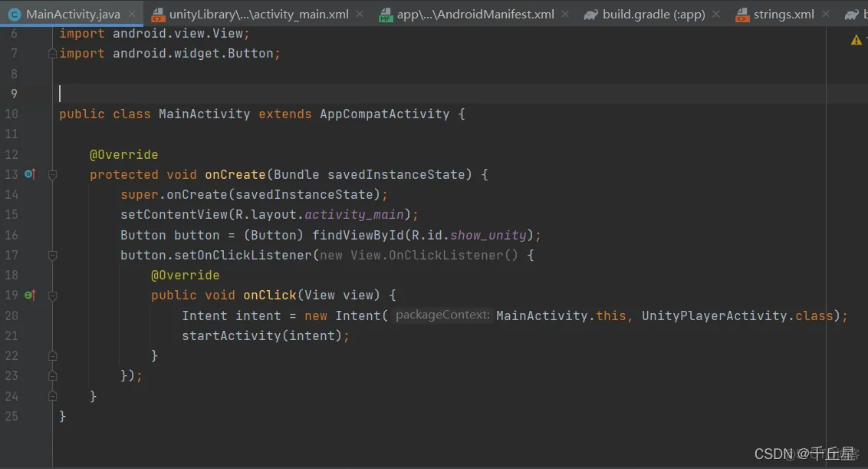This screenshot has width=868, height=469.
Task: Collapse the imports fold marker on line 7
Action: click(x=53, y=54)
